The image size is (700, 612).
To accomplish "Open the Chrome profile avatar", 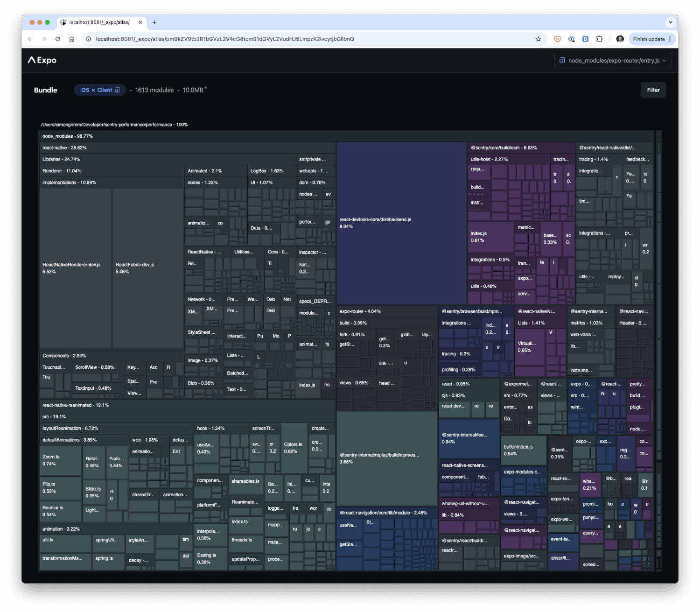I will click(x=620, y=39).
